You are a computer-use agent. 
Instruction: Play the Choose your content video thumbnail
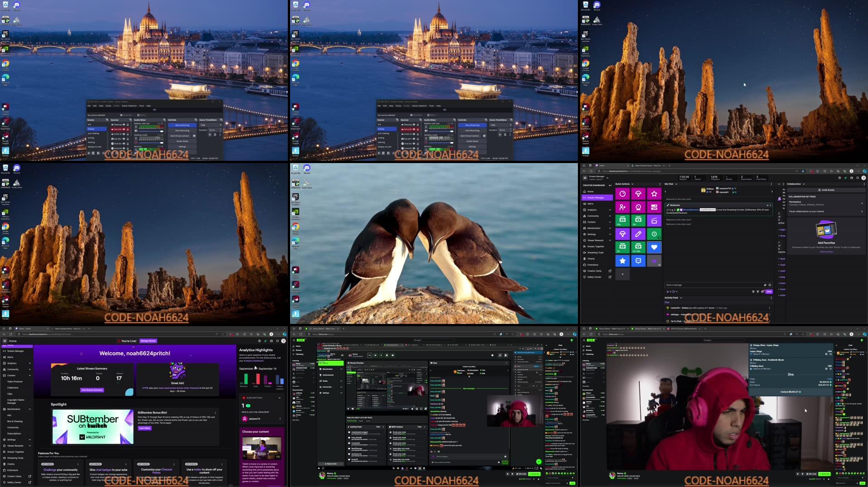pos(262,448)
